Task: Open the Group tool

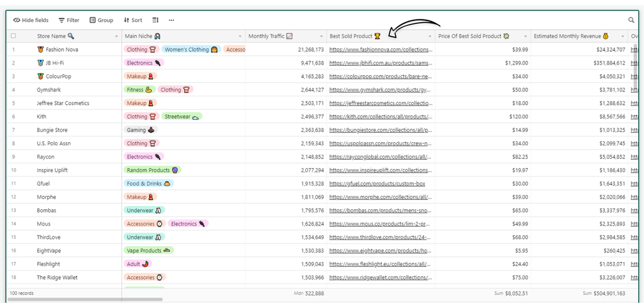Action: 101,20
